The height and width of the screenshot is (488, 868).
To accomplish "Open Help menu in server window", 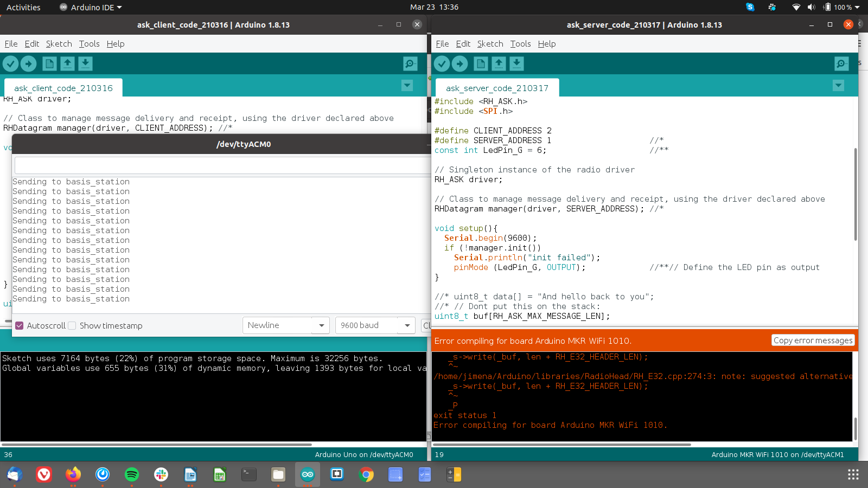I will (547, 44).
